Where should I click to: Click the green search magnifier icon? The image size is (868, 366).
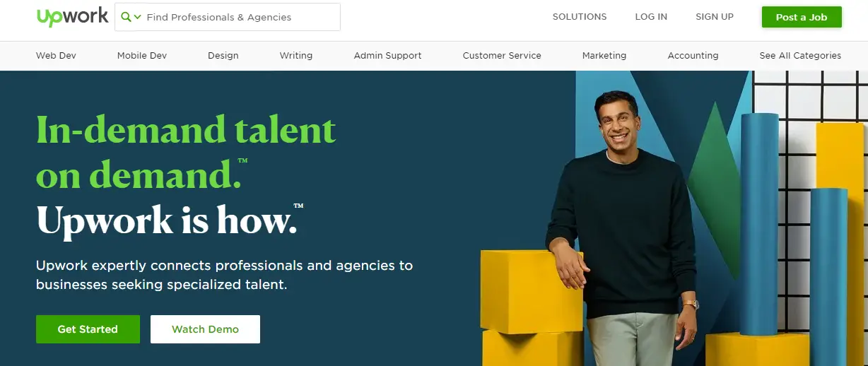[x=126, y=17]
